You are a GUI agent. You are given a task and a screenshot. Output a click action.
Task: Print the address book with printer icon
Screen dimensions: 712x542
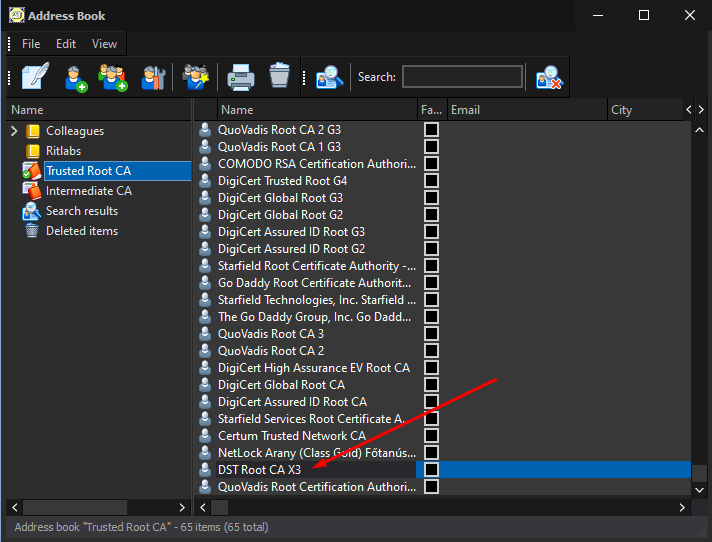coord(241,77)
